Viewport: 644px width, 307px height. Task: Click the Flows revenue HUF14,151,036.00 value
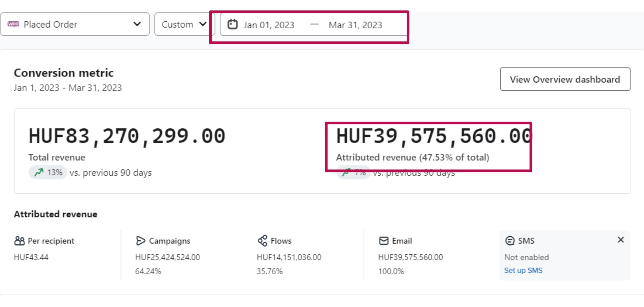pos(289,257)
